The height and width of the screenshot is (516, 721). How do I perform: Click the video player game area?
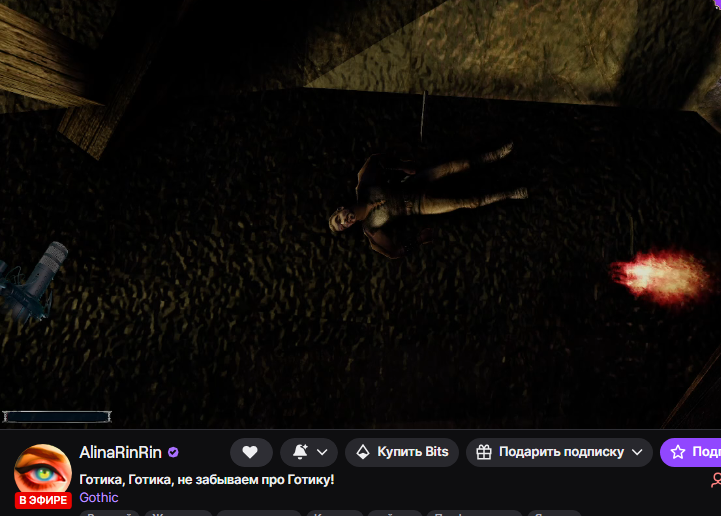coord(360,214)
